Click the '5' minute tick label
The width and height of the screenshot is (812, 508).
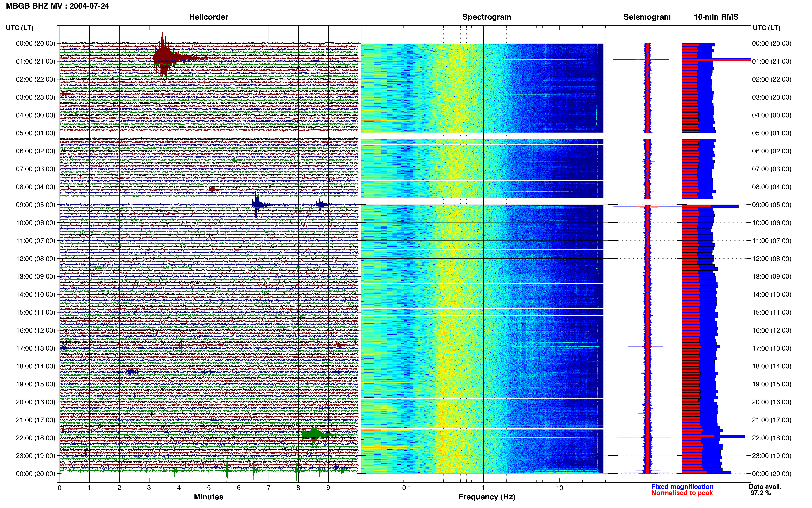pyautogui.click(x=209, y=487)
